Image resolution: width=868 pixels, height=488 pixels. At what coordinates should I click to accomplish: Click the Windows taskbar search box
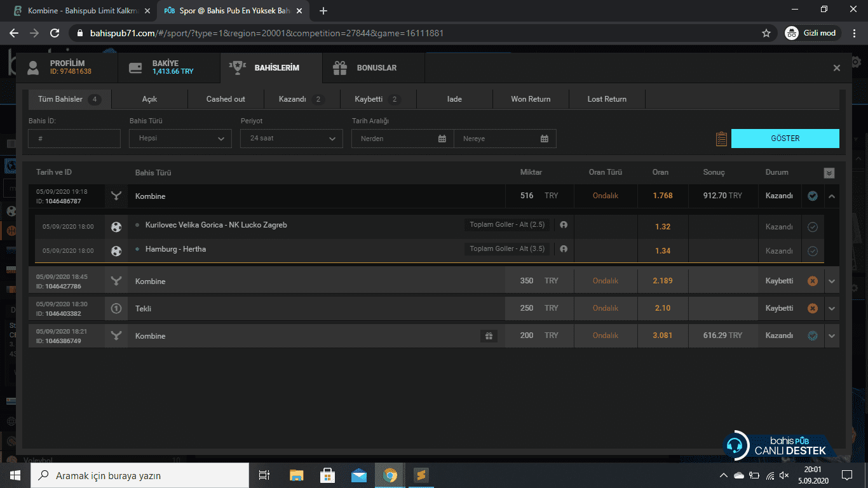140,475
